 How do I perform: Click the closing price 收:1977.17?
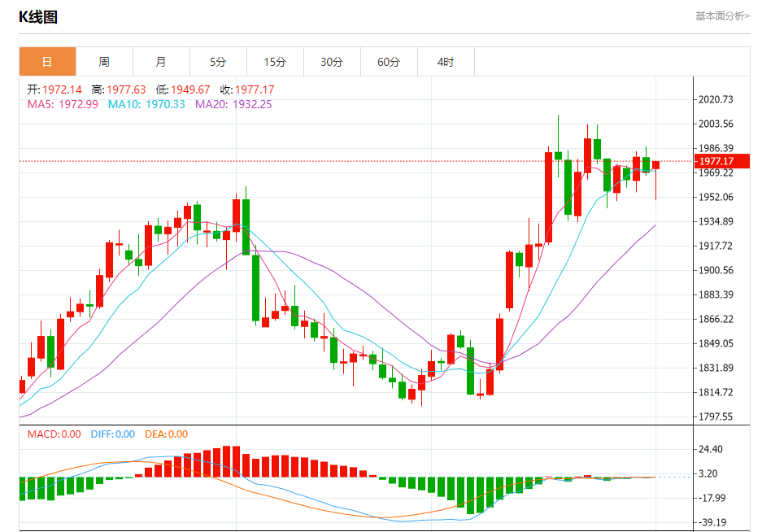(247, 89)
